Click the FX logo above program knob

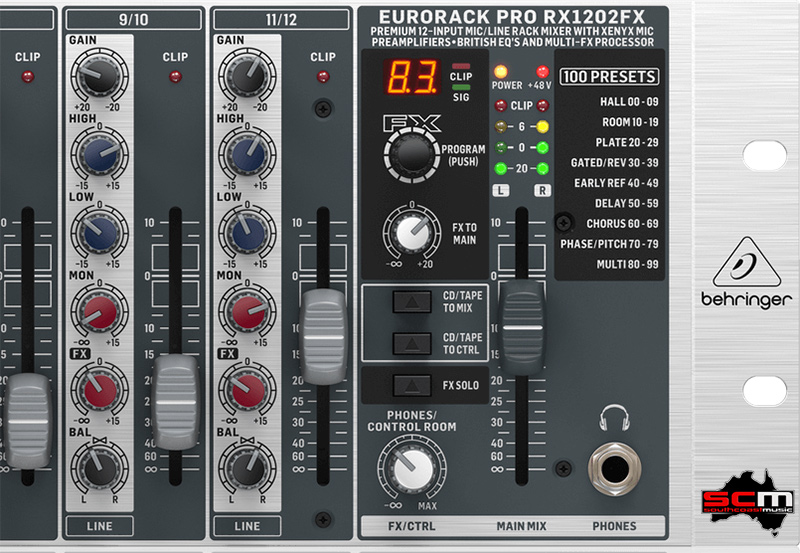tap(412, 123)
